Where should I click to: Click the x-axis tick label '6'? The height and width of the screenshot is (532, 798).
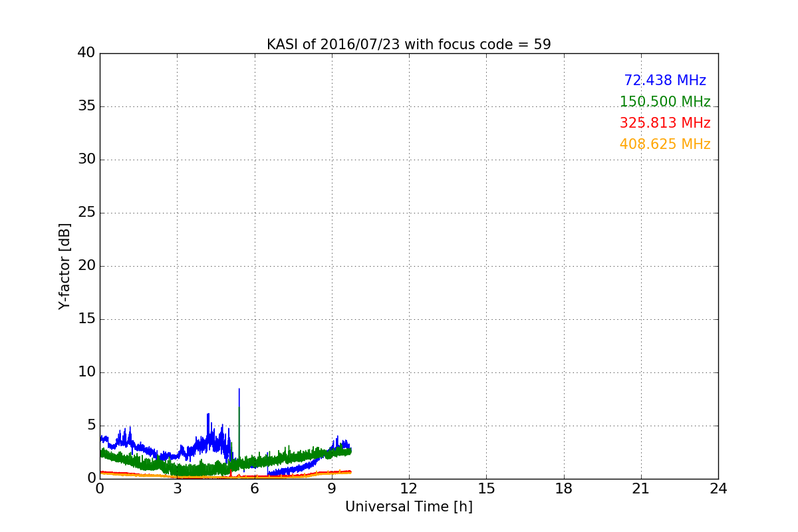(x=255, y=488)
